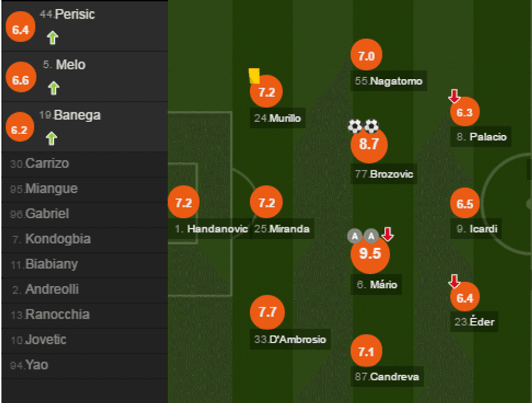Screen dimensions: 532x403
Task: Click Handanovic's 7.2 rating circle
Action: (185, 203)
